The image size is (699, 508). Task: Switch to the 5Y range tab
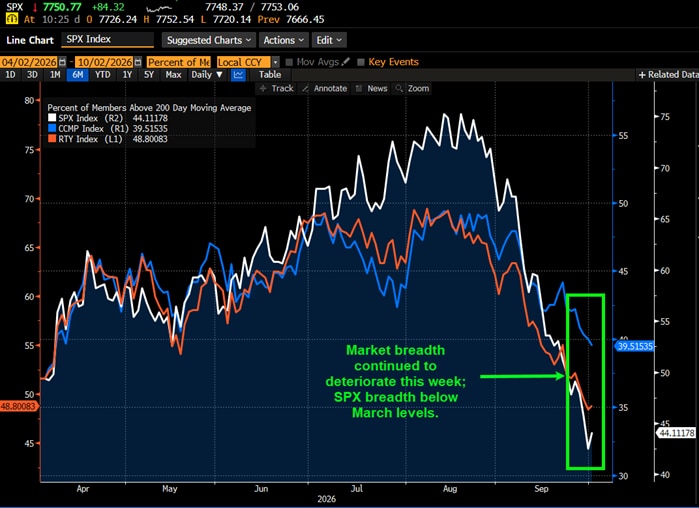[x=149, y=75]
